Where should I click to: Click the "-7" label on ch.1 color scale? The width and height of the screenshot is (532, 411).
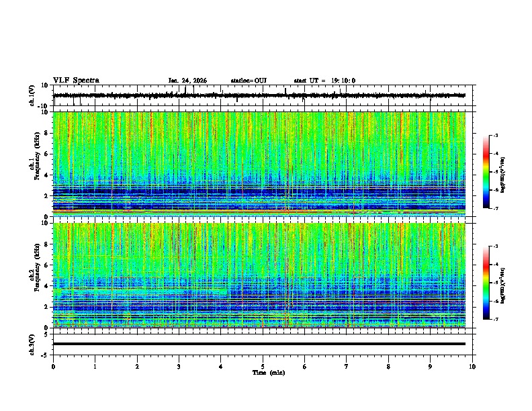(x=495, y=208)
